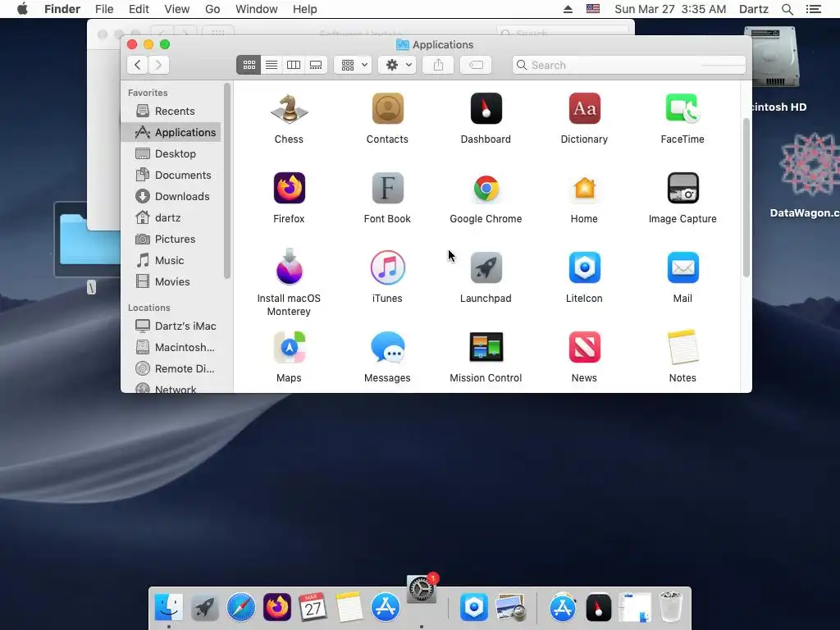
Task: Open Firefox in Applications window
Action: click(290, 188)
